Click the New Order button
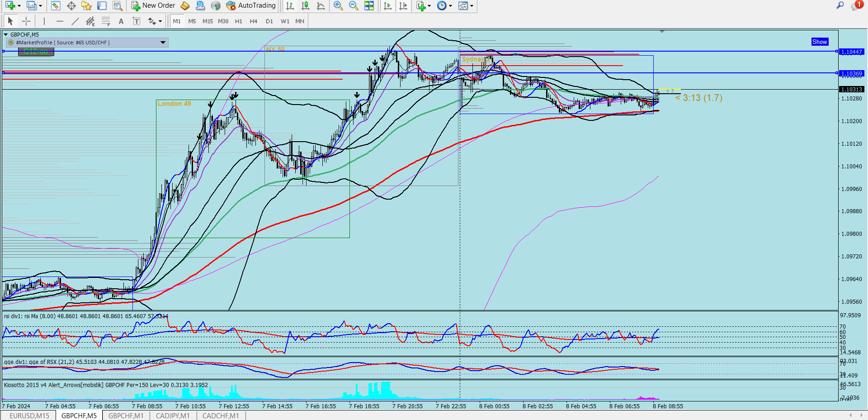This screenshot has height=420, width=868. pyautogui.click(x=153, y=5)
